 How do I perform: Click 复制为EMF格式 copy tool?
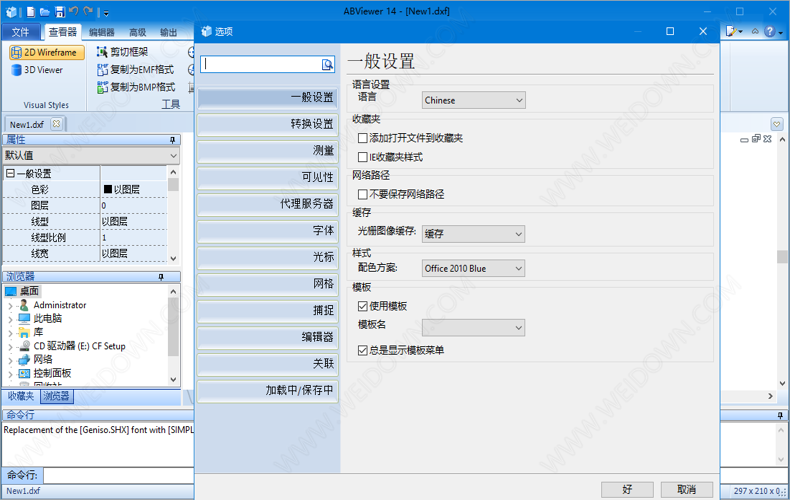pos(136,70)
